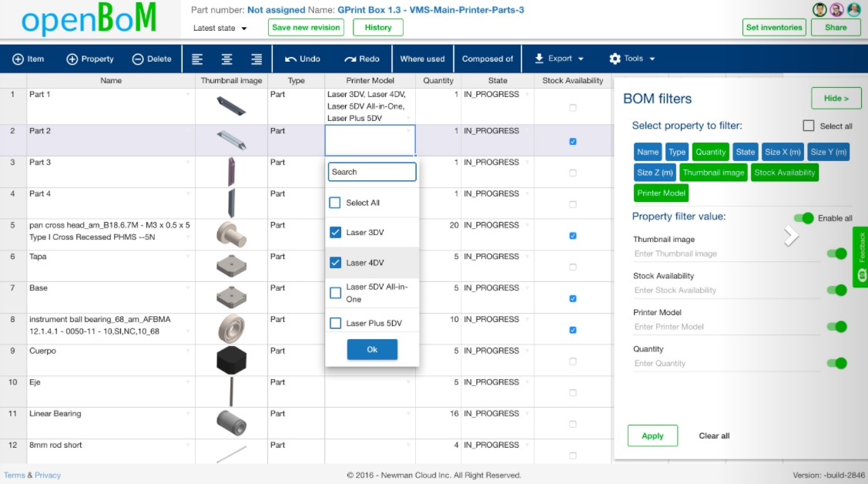Switch off Enable all toggle
The image size is (868, 484).
point(804,217)
